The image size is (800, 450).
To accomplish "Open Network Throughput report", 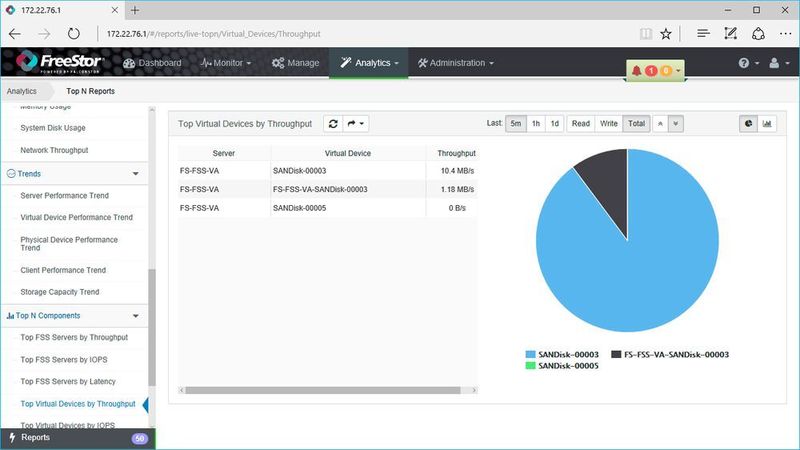I will 54,150.
